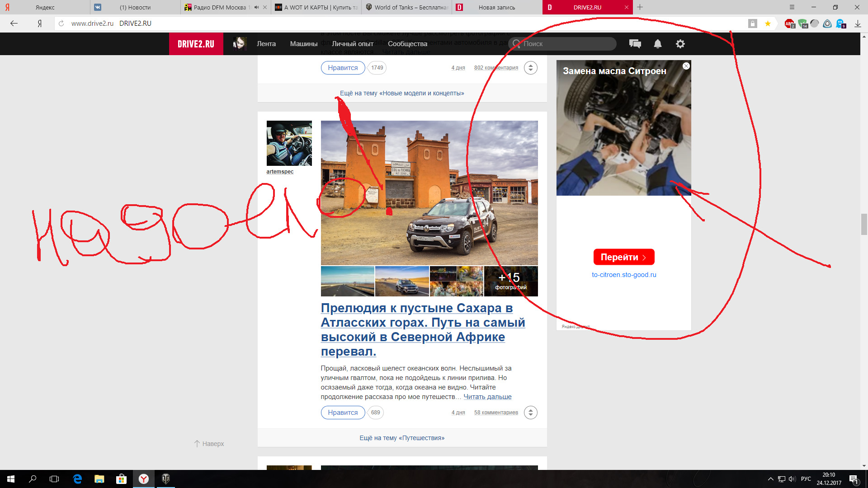Screen dimensions: 868x488
Task: Switch to the World of Tanks tab
Action: (407, 7)
